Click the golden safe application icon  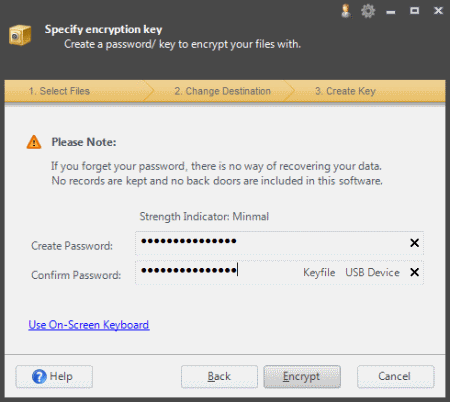tap(20, 35)
